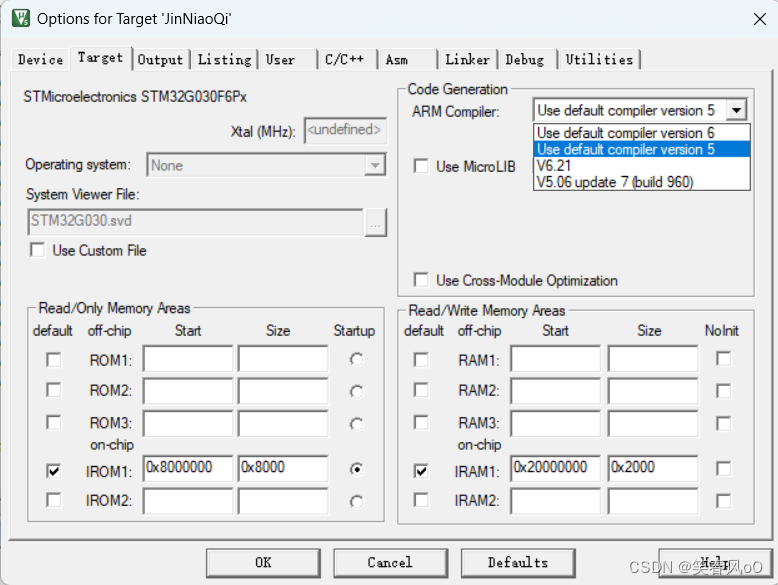Click the ROM1 Start address field
Viewport: 778px width, 585px height.
188,359
